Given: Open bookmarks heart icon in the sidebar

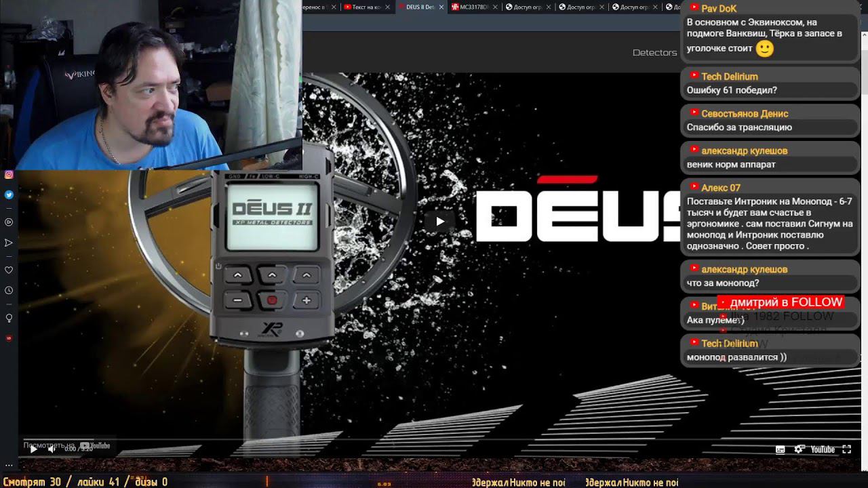Looking at the screenshot, I should (9, 270).
